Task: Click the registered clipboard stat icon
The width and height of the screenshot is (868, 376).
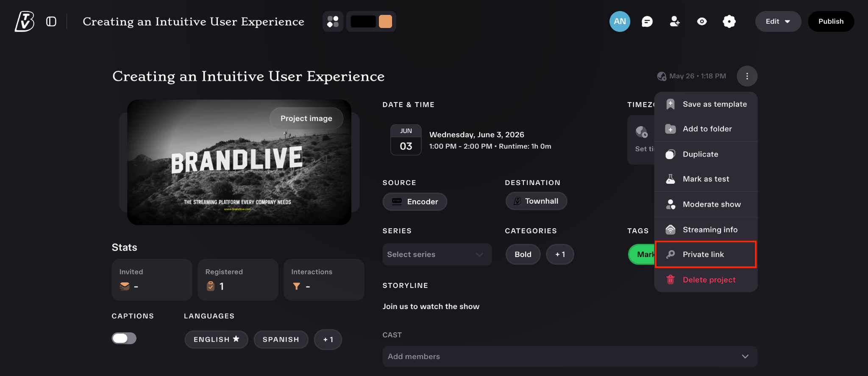Action: click(x=211, y=287)
